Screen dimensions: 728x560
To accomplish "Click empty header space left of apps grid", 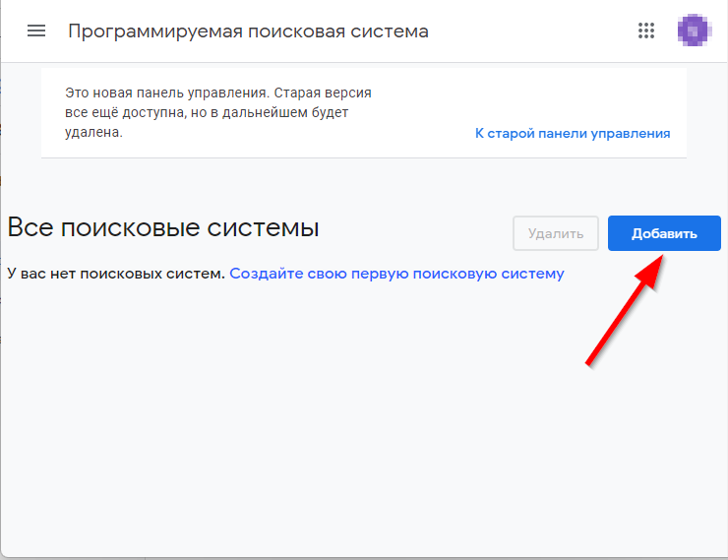I will click(531, 31).
